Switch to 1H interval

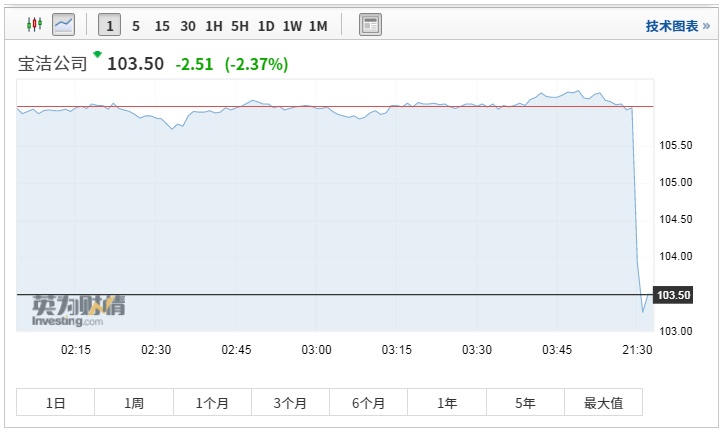pyautogui.click(x=214, y=25)
